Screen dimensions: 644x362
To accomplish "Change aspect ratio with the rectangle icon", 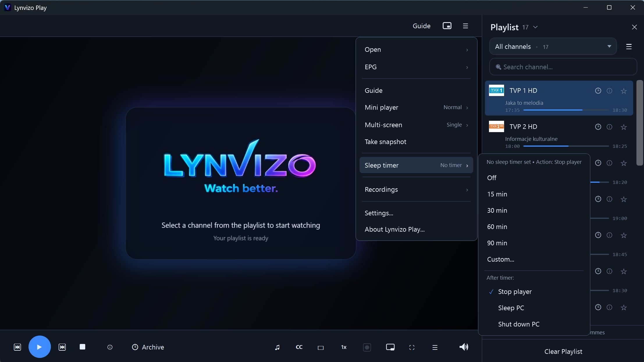I will [x=321, y=347].
